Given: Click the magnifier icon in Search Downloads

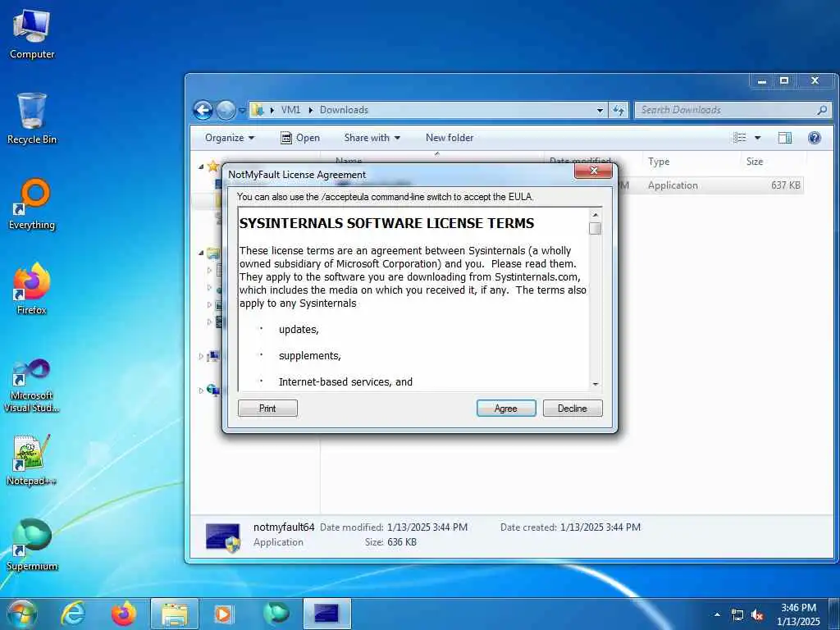Looking at the screenshot, I should (822, 110).
